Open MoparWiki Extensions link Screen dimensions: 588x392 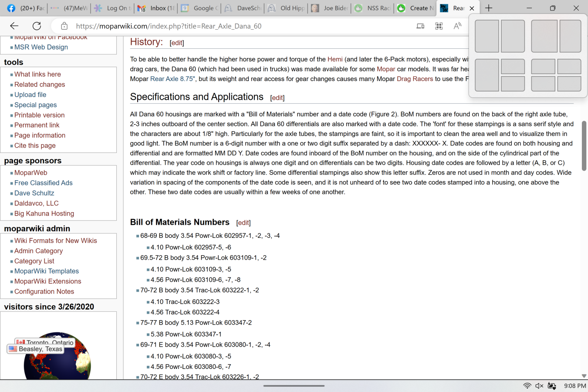[47, 281]
